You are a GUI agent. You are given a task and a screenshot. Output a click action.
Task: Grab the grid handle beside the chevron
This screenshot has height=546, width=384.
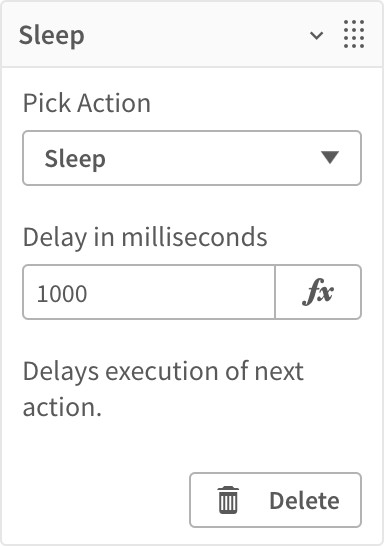(x=354, y=34)
